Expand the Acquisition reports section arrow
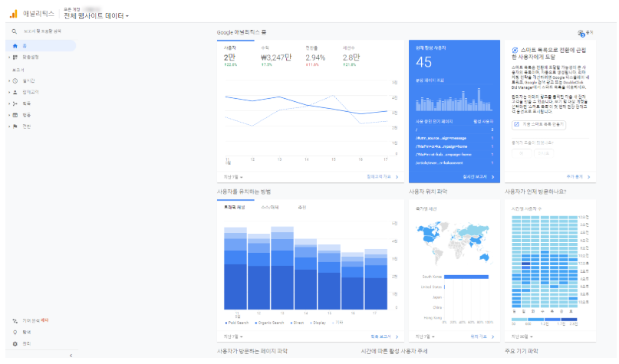The width and height of the screenshot is (619, 364). pyautogui.click(x=9, y=103)
